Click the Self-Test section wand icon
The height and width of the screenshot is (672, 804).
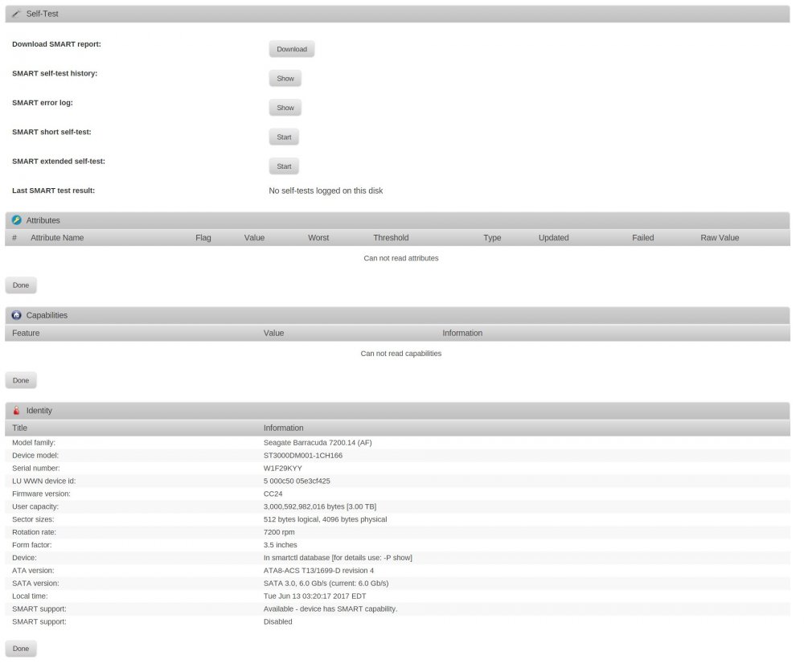[x=16, y=14]
